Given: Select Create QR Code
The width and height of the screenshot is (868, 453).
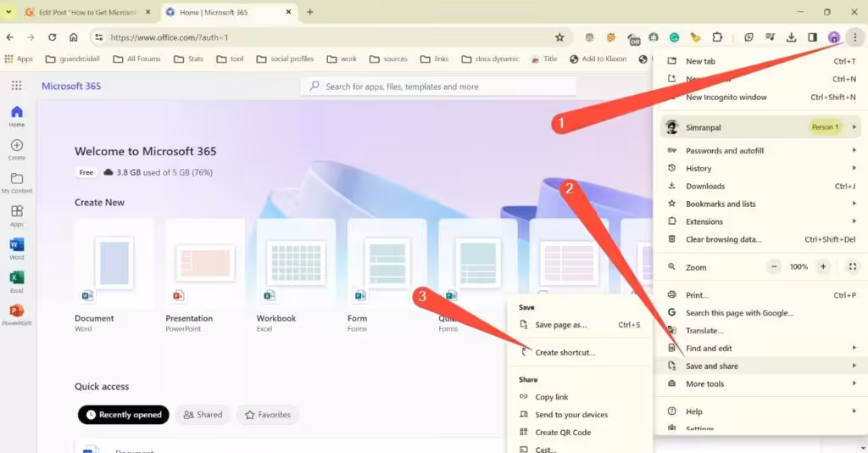Looking at the screenshot, I should [x=580, y=433].
